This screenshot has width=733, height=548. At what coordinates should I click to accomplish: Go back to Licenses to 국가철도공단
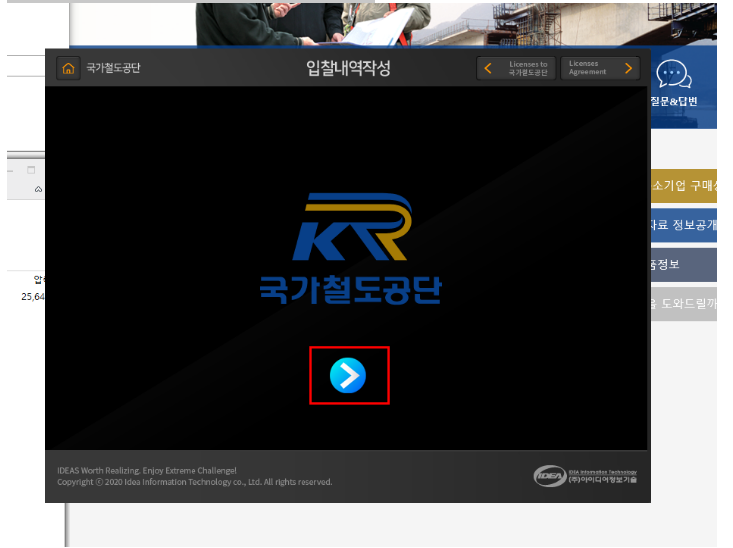click(516, 68)
